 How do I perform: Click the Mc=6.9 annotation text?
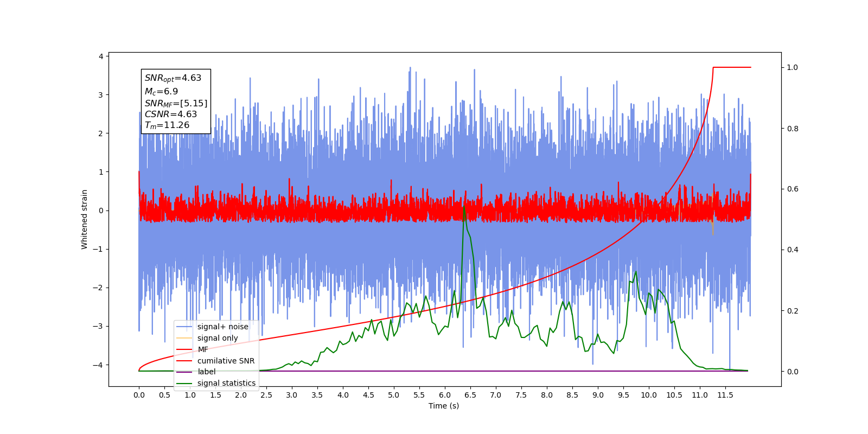pyautogui.click(x=161, y=91)
